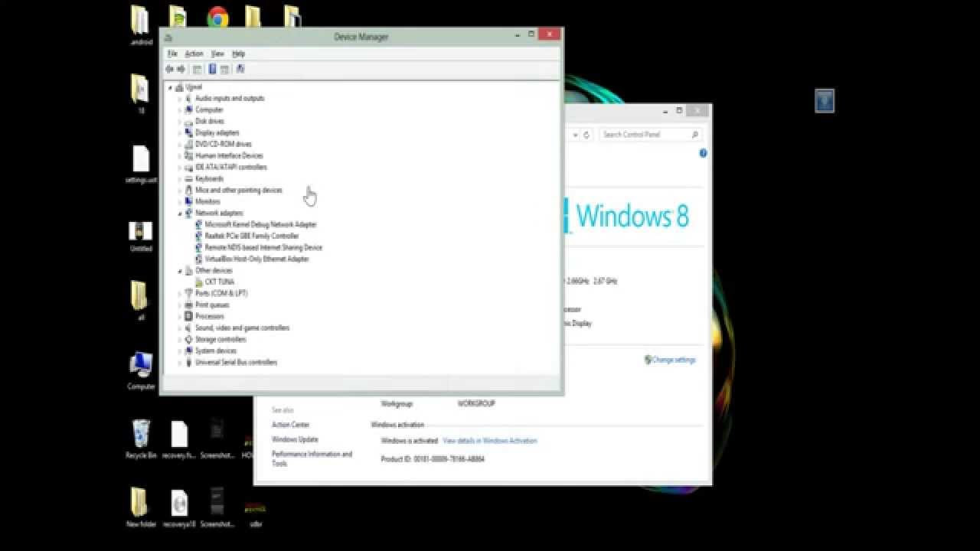Select the System devices row

pos(216,350)
